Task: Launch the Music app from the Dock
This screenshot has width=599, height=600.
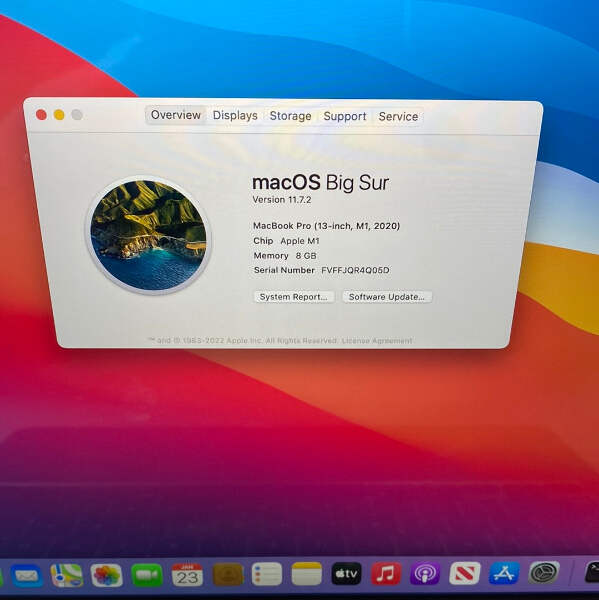Action: tap(386, 574)
